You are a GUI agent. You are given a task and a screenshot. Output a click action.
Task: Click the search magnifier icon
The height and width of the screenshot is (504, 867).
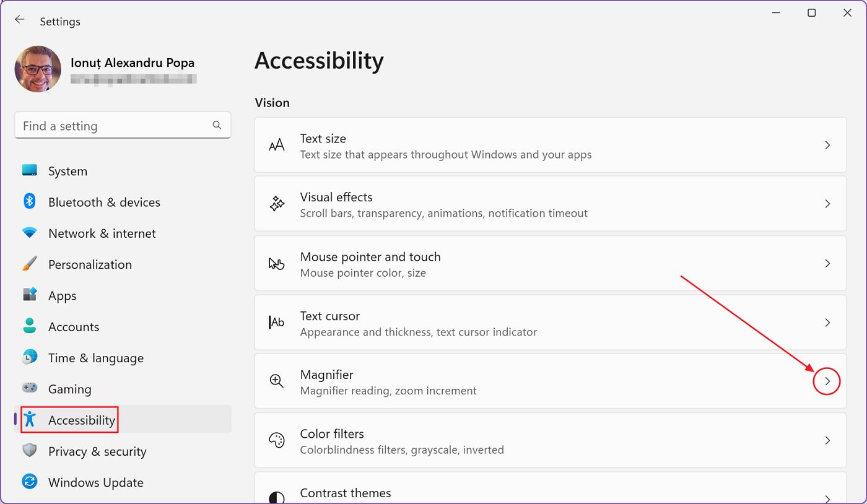point(217,125)
